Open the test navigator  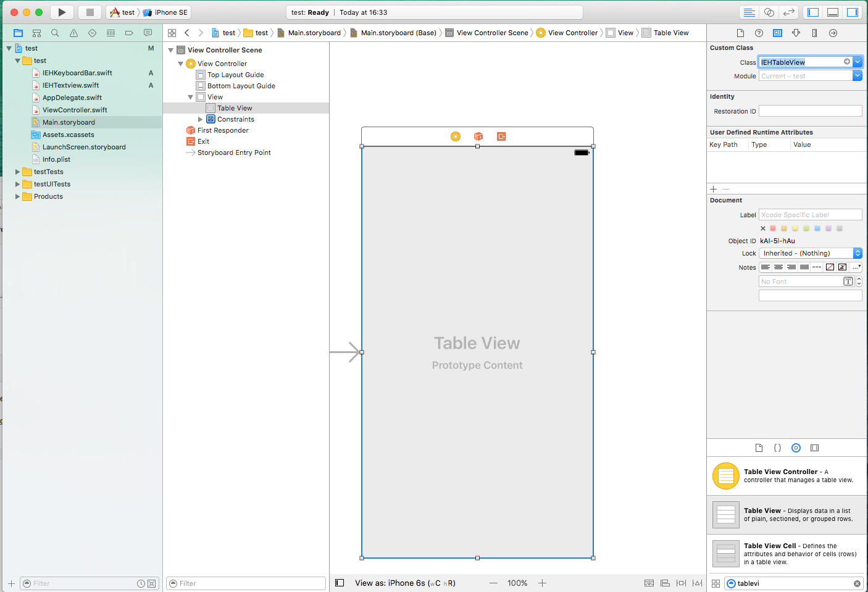[92, 33]
